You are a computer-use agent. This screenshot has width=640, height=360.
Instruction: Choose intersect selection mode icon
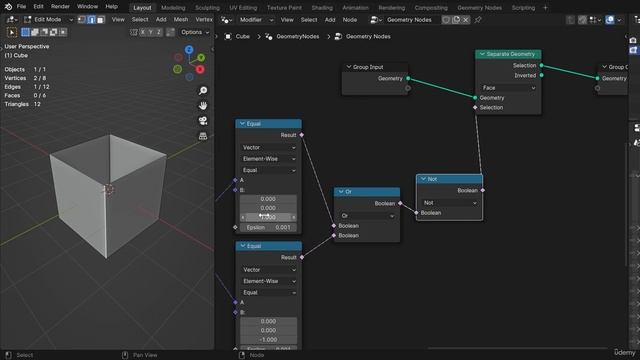(62, 32)
